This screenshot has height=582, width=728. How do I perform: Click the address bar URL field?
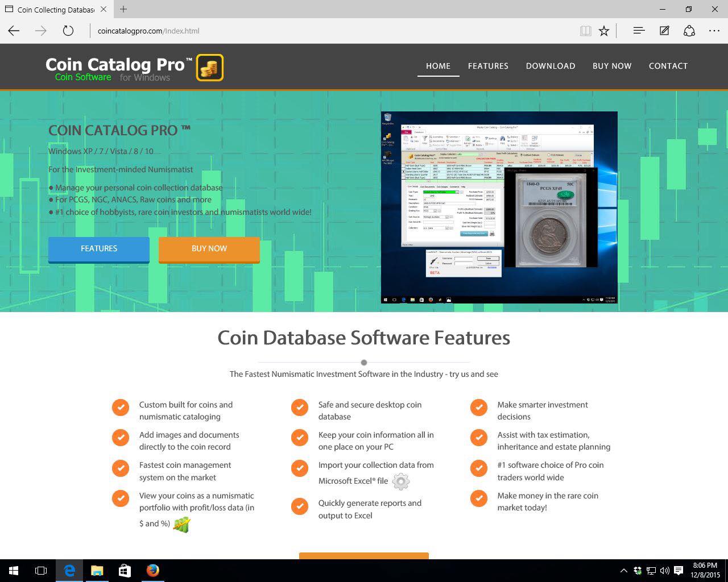(x=330, y=31)
